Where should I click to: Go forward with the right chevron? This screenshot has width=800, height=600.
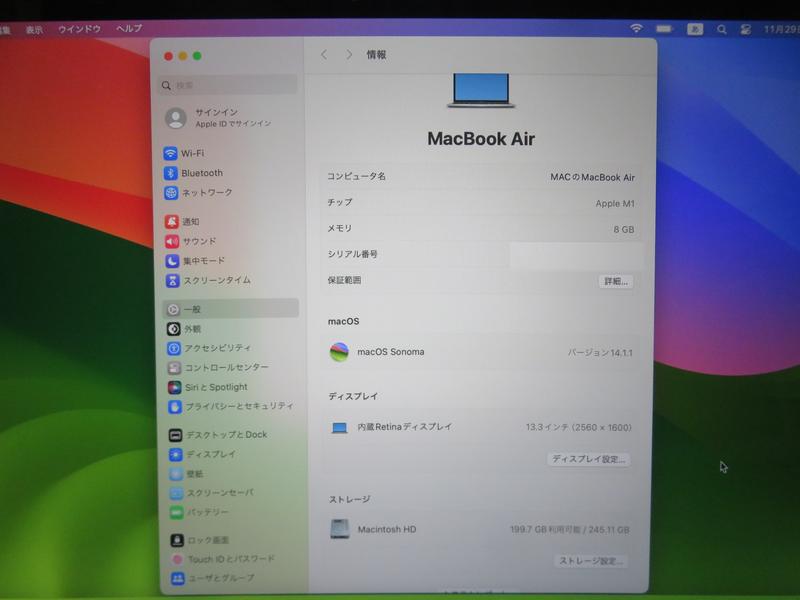(x=349, y=55)
